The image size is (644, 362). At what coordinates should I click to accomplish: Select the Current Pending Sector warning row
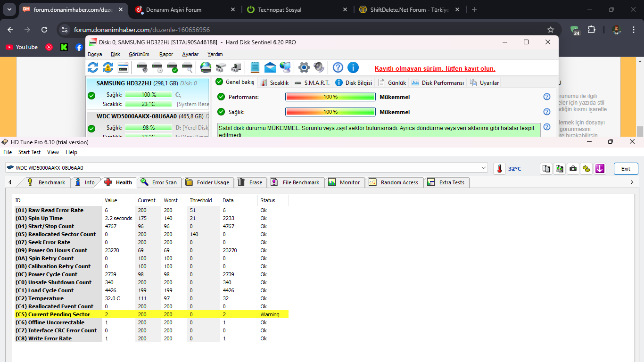[x=151, y=314]
